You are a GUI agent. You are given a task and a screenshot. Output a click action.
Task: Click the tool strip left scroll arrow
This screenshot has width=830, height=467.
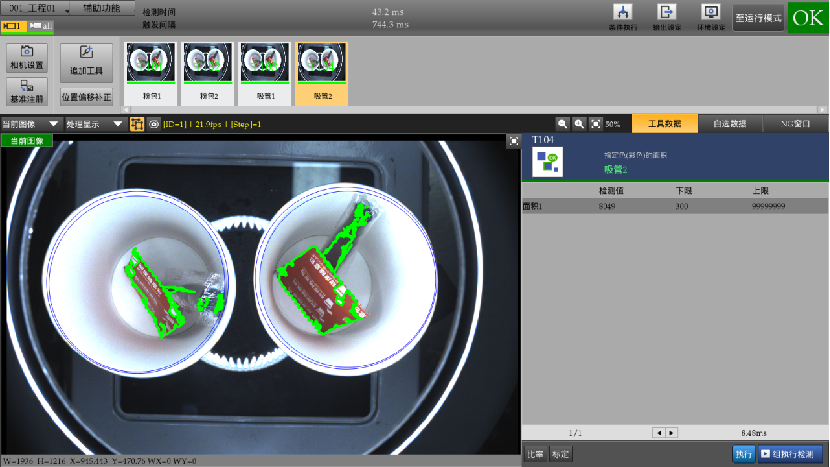126,110
